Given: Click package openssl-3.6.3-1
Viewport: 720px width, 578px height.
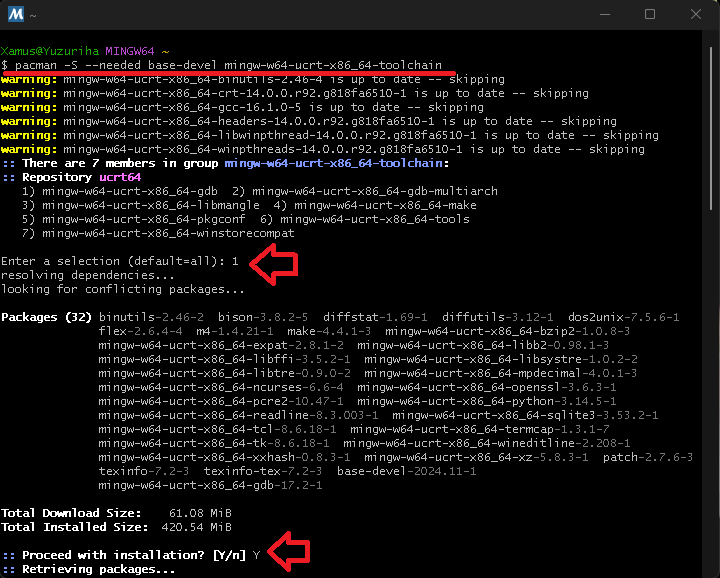Looking at the screenshot, I should 487,387.
